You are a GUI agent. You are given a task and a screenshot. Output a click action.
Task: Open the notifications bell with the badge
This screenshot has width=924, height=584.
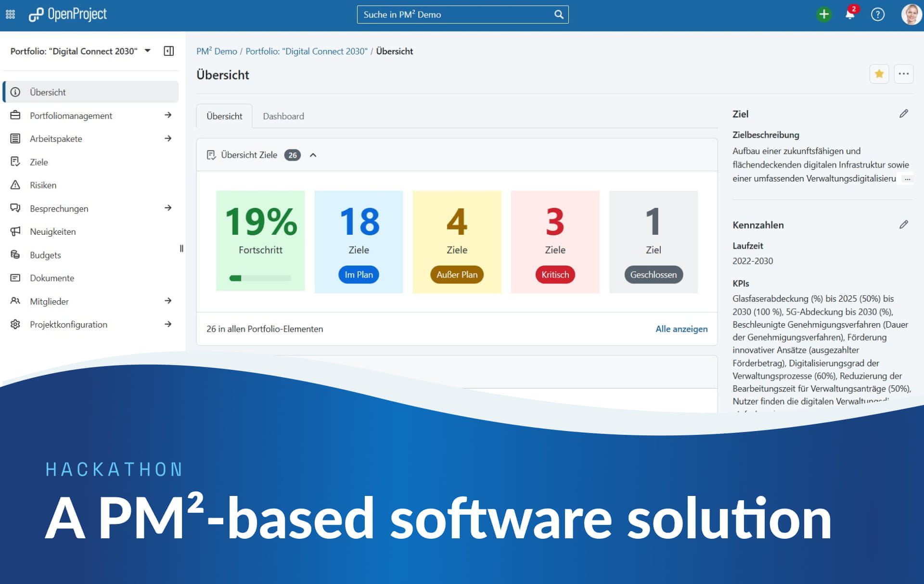[850, 14]
